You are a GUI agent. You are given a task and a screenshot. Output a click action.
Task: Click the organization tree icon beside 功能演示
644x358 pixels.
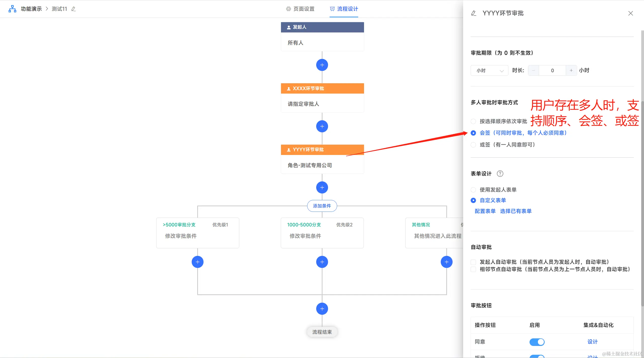12,9
